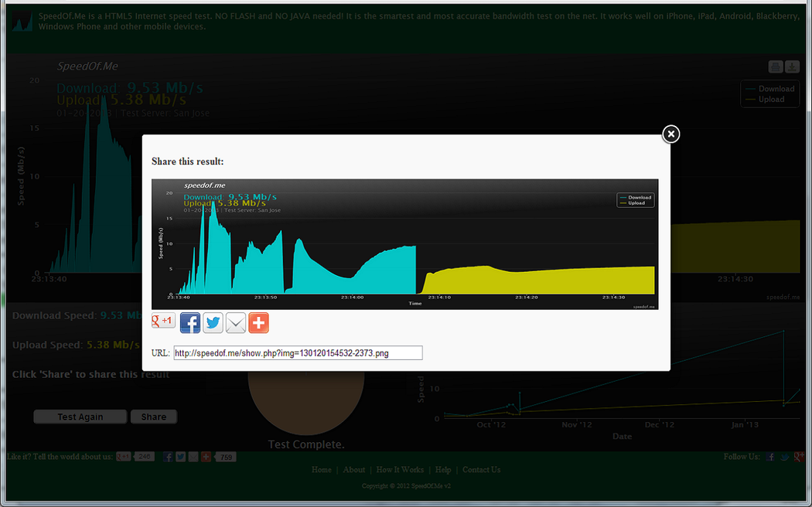Follow on Facebook icon in footer
The height and width of the screenshot is (507, 812).
click(x=770, y=457)
